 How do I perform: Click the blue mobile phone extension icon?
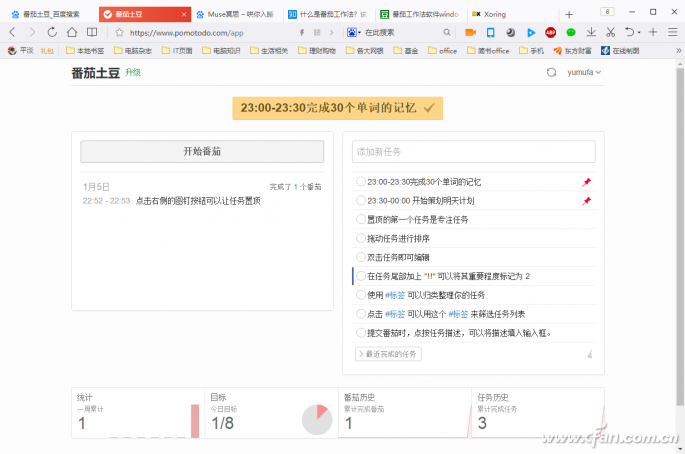pos(491,32)
